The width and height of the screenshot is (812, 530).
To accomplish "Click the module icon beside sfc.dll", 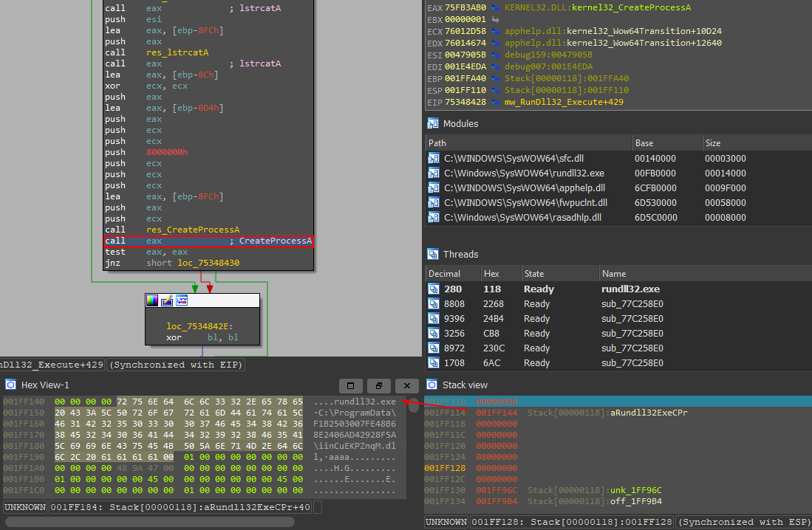I will [434, 159].
